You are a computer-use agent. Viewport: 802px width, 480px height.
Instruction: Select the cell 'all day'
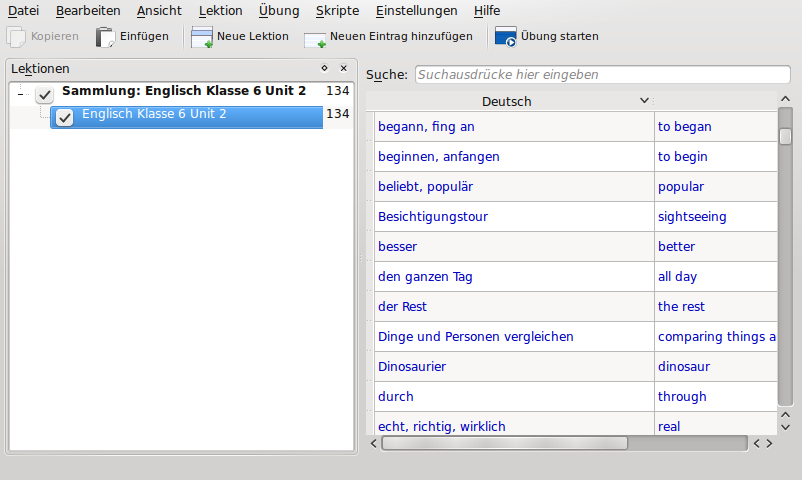716,276
